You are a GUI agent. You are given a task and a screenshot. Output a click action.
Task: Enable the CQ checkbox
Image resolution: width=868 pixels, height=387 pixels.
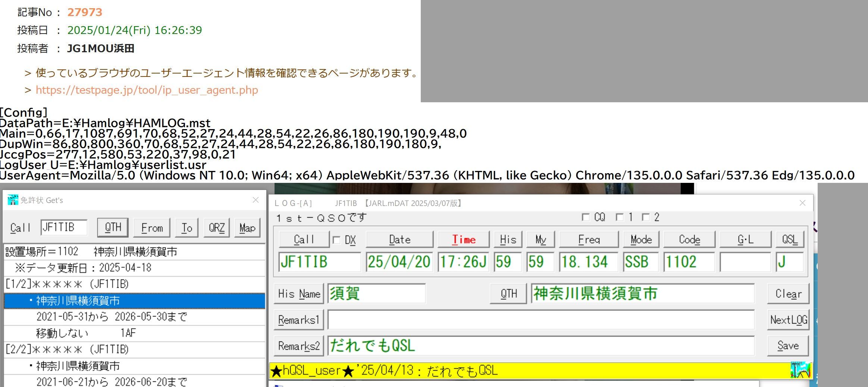coord(586,217)
